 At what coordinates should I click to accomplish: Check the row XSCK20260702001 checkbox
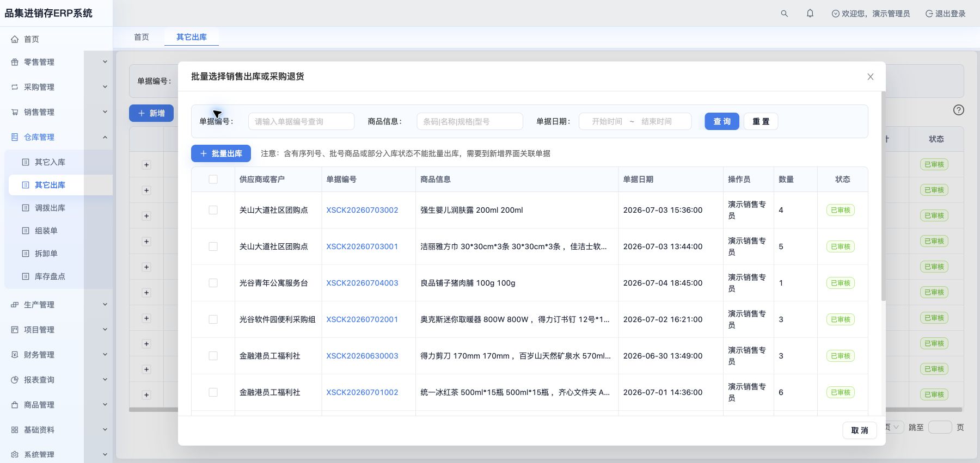pos(213,319)
